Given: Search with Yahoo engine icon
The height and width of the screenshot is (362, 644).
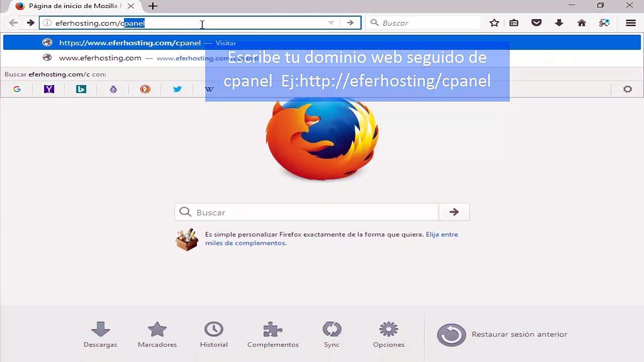Looking at the screenshot, I should pyautogui.click(x=49, y=89).
